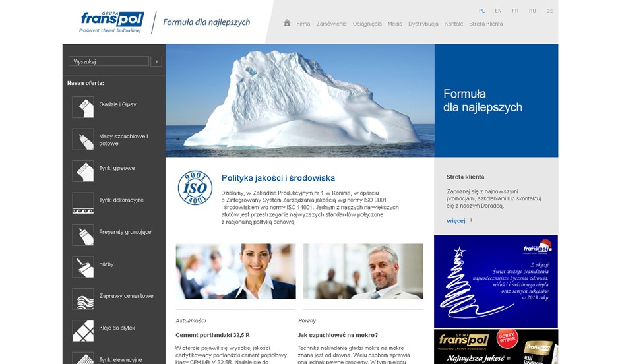Click the Zaprawy cementowe wave icon
Screen dimensions: 620x364
tap(83, 299)
